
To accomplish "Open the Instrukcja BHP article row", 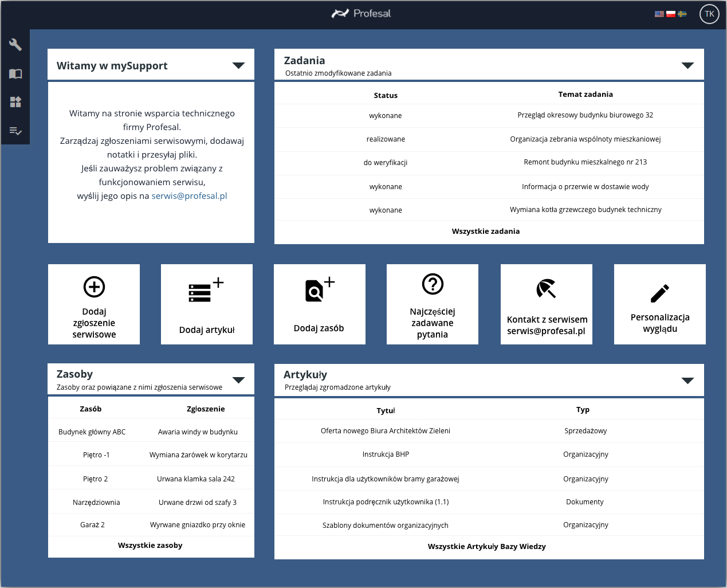I will (x=386, y=454).
